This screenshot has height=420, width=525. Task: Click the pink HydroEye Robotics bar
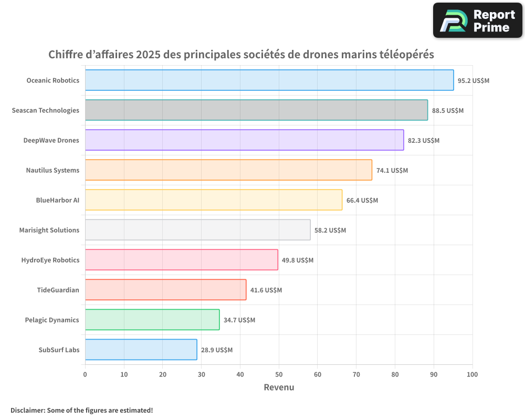[x=181, y=260]
